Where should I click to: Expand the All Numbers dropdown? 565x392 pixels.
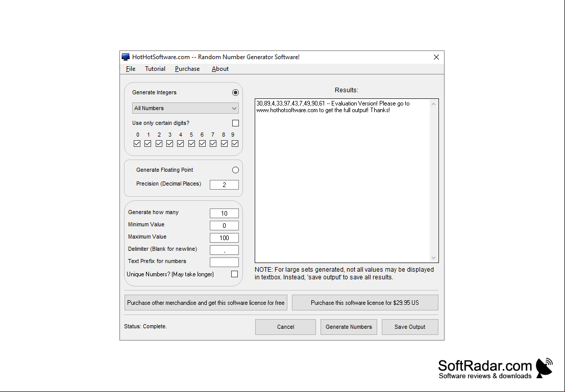[x=185, y=108]
